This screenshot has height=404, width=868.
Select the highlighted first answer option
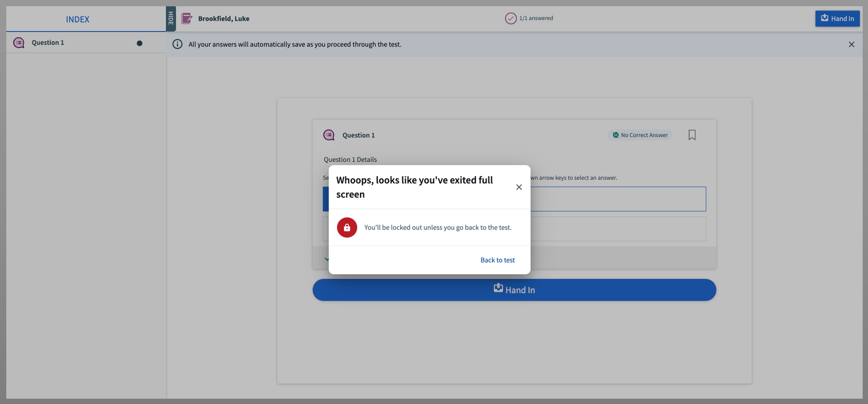pyautogui.click(x=617, y=199)
